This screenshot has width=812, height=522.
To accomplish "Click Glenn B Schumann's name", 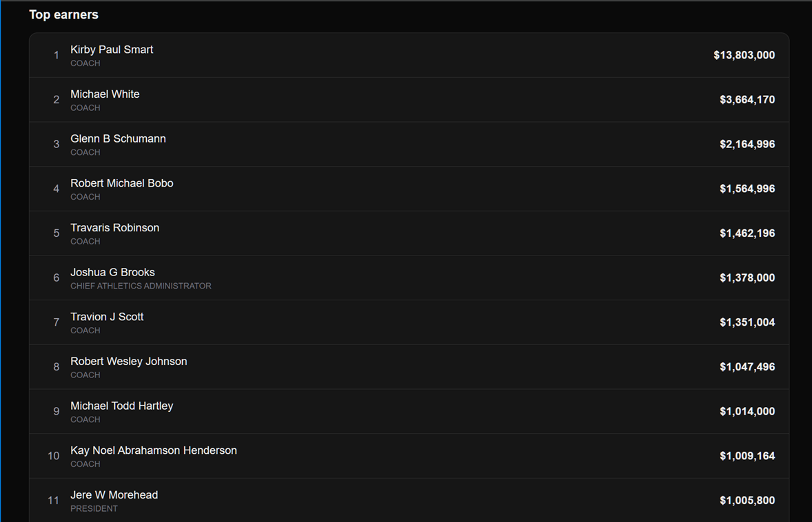I will click(x=118, y=138).
